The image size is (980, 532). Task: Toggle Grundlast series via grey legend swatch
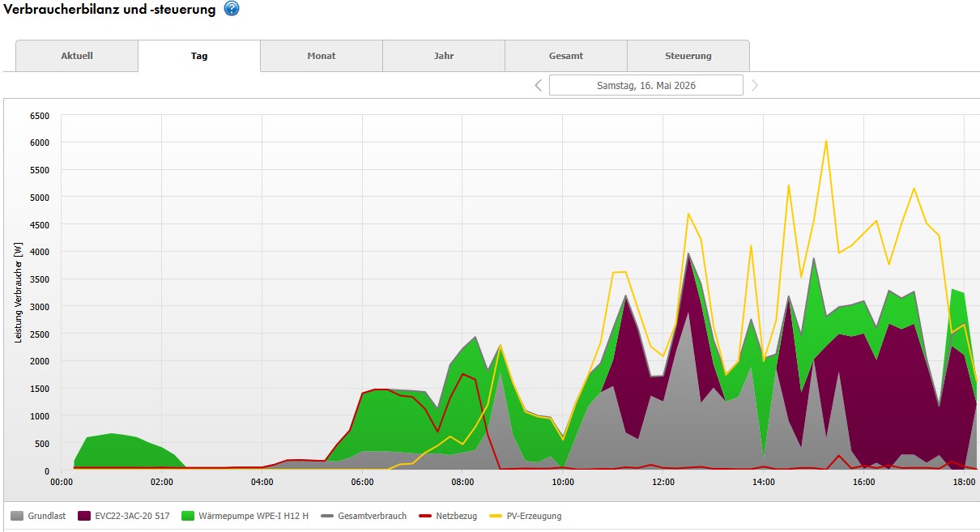click(x=17, y=516)
